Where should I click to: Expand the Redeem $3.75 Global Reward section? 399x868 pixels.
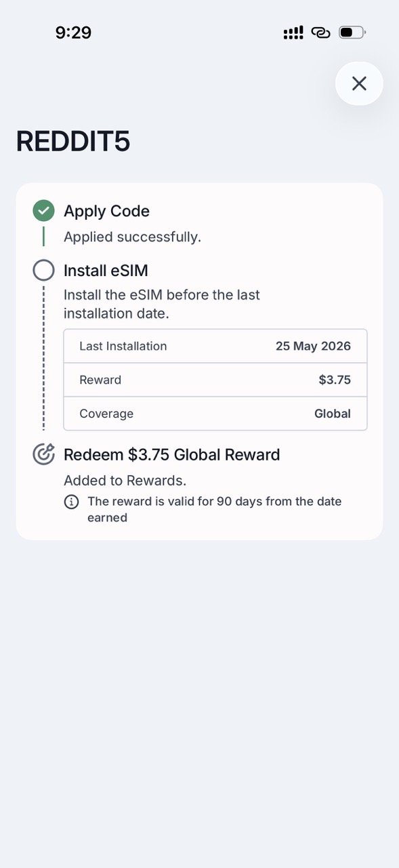coord(171,454)
